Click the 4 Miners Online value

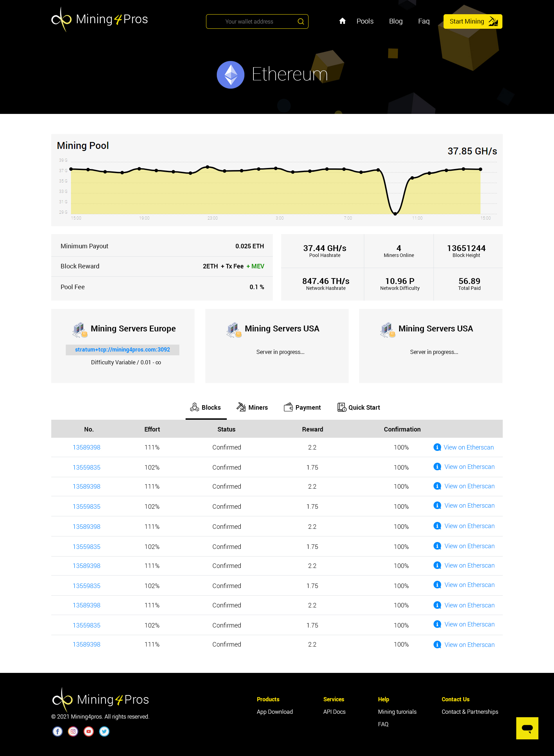399,248
